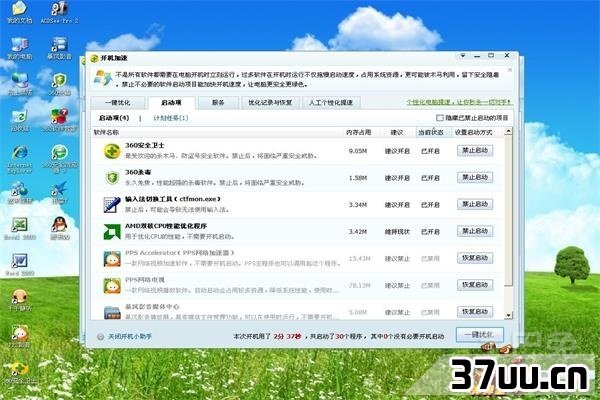This screenshot has height=400, width=600.
Task: Click the 暴风影音媒体中心 row icon
Action: 112,312
